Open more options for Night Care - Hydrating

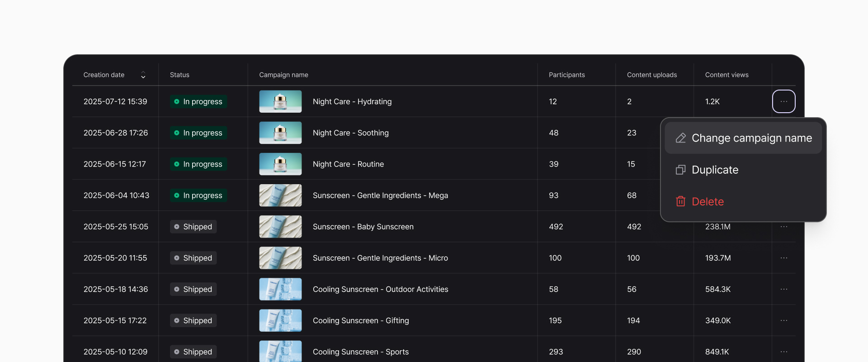pyautogui.click(x=783, y=101)
